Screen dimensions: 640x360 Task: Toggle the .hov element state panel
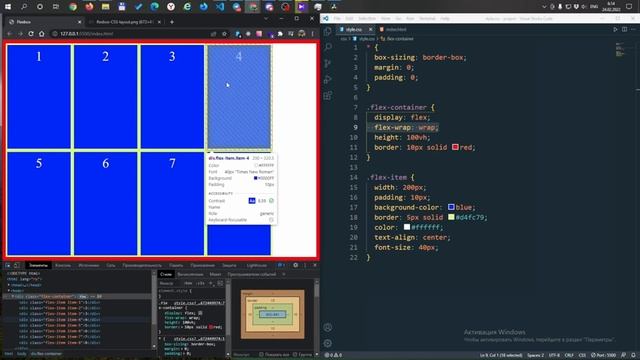point(188,283)
